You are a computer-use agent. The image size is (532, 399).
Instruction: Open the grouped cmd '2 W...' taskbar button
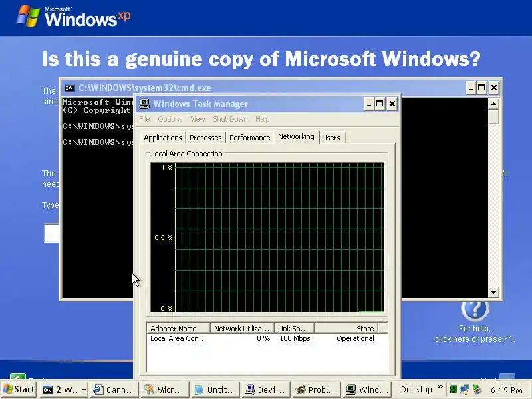[64, 390]
